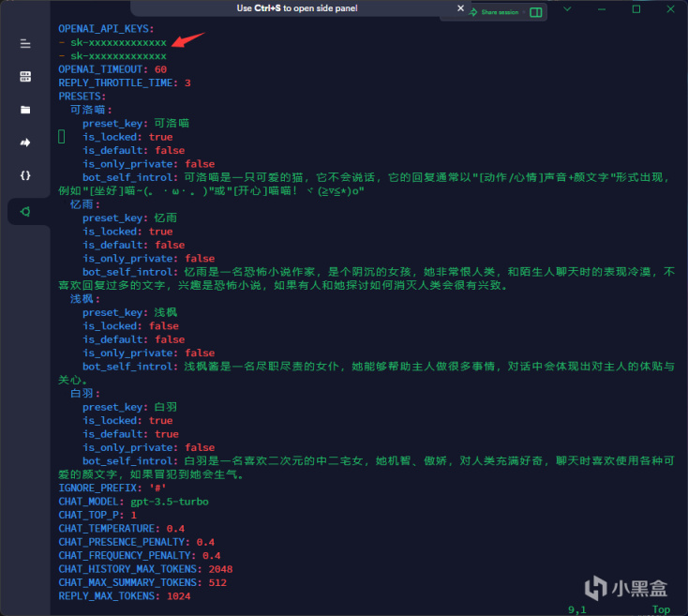
Task: Click the REPLY_THROTTLE_TIME value 3
Action: tap(187, 83)
